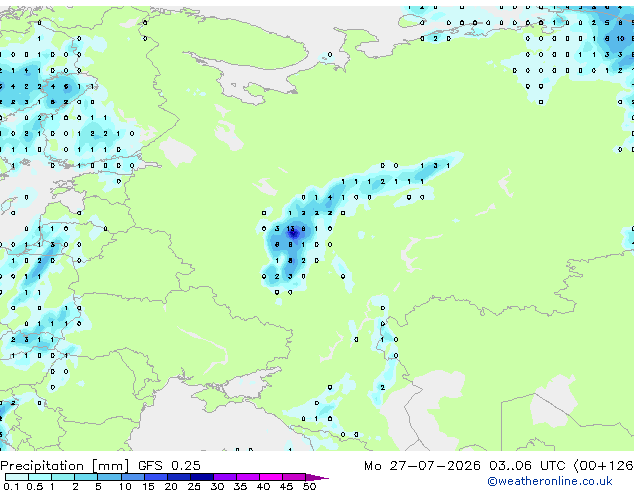The width and height of the screenshot is (634, 490).
Task: Click the legend label 50
Action: tap(309, 486)
